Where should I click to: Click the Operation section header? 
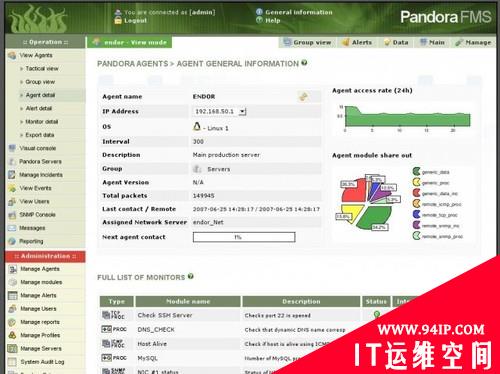45,42
